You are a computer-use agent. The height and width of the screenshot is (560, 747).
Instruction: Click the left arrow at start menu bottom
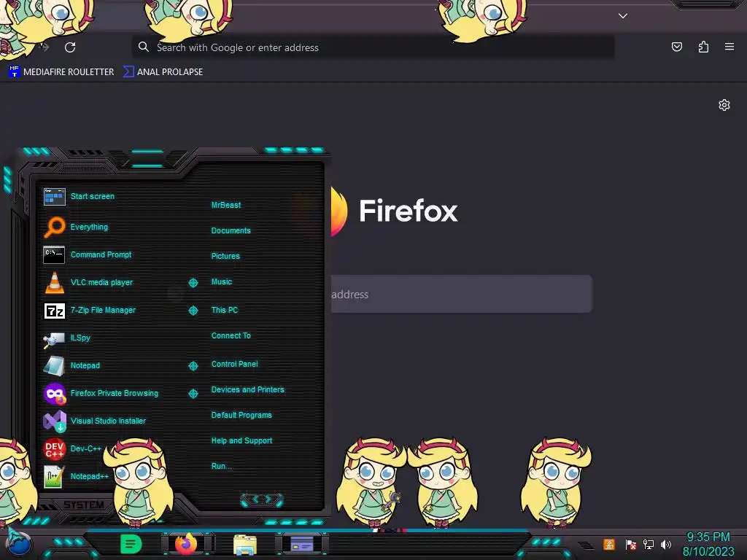coord(255,499)
